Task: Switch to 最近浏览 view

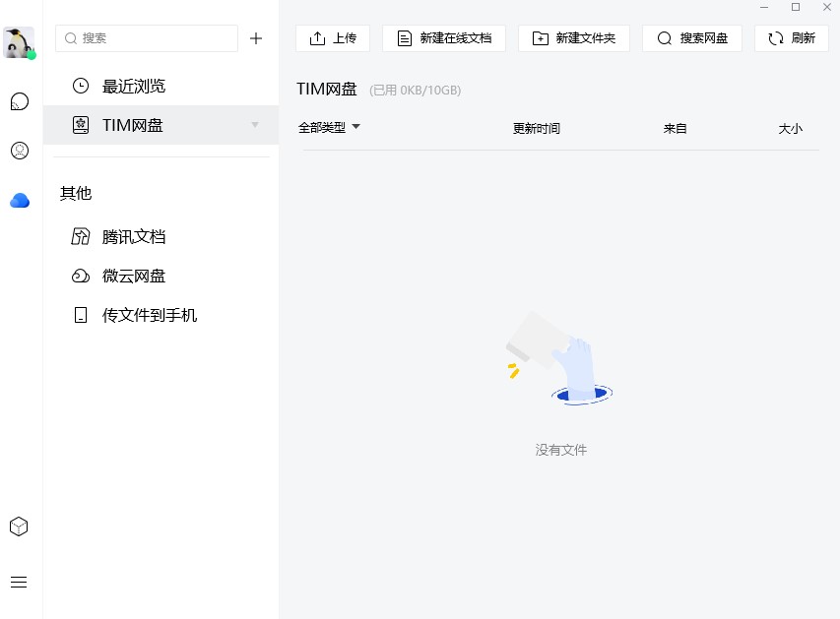Action: coord(131,86)
